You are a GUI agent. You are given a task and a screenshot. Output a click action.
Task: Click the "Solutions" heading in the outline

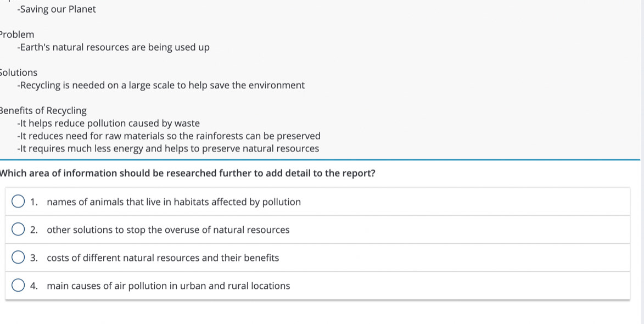pyautogui.click(x=19, y=72)
